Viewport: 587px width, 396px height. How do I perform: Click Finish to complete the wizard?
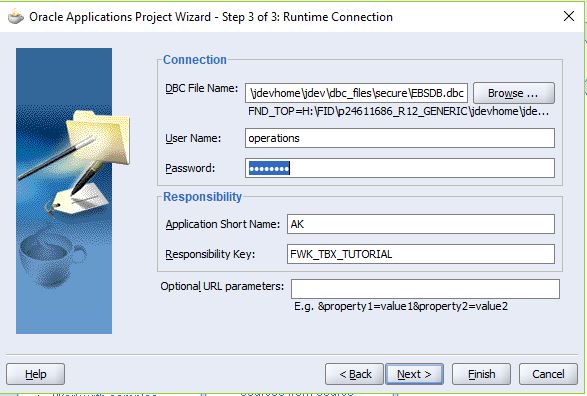pos(481,374)
